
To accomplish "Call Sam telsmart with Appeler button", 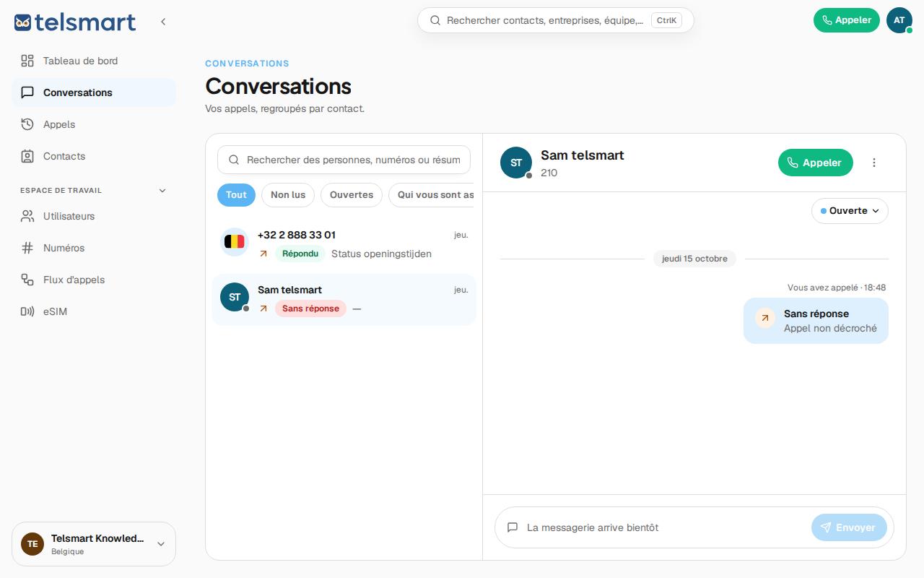I will (815, 163).
